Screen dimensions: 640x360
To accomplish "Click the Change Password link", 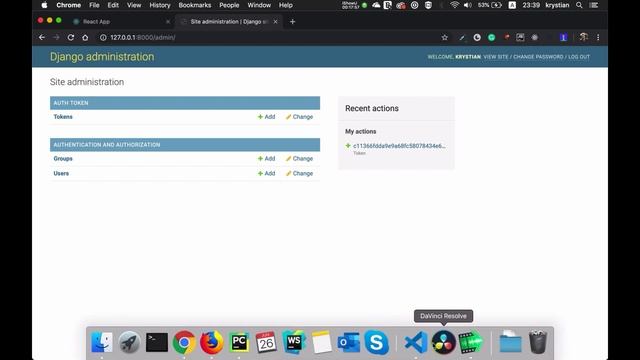I will point(538,57).
